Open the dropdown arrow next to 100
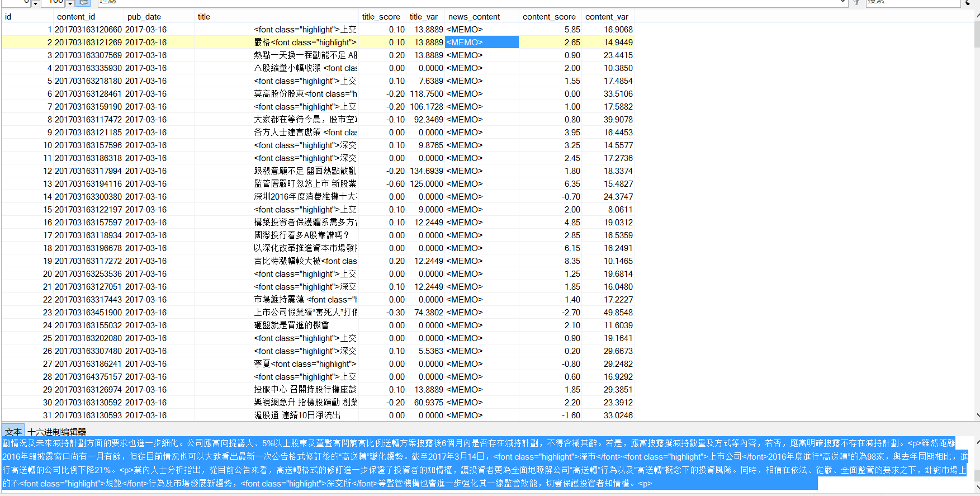This screenshot has height=496, width=980. tap(70, 3)
